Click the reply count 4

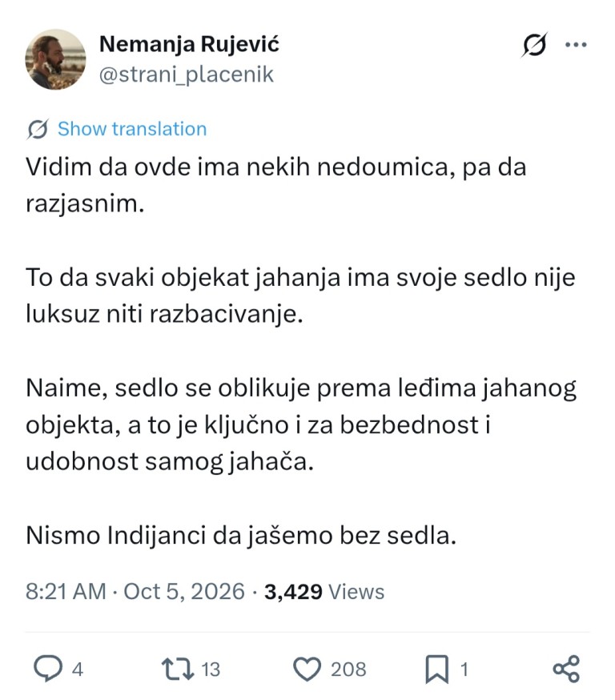coord(78,670)
